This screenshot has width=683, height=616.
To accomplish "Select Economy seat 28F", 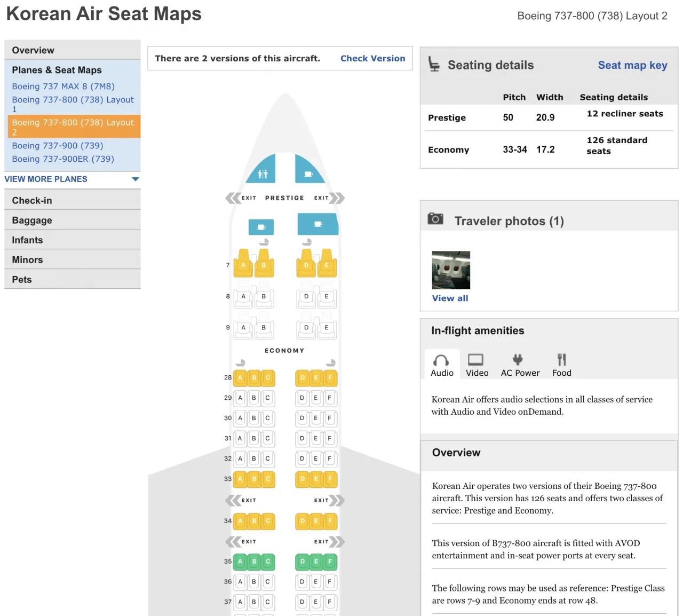I will click(330, 378).
